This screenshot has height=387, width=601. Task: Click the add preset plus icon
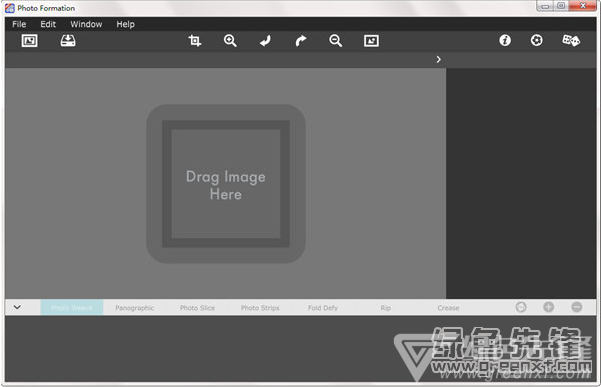tap(549, 307)
